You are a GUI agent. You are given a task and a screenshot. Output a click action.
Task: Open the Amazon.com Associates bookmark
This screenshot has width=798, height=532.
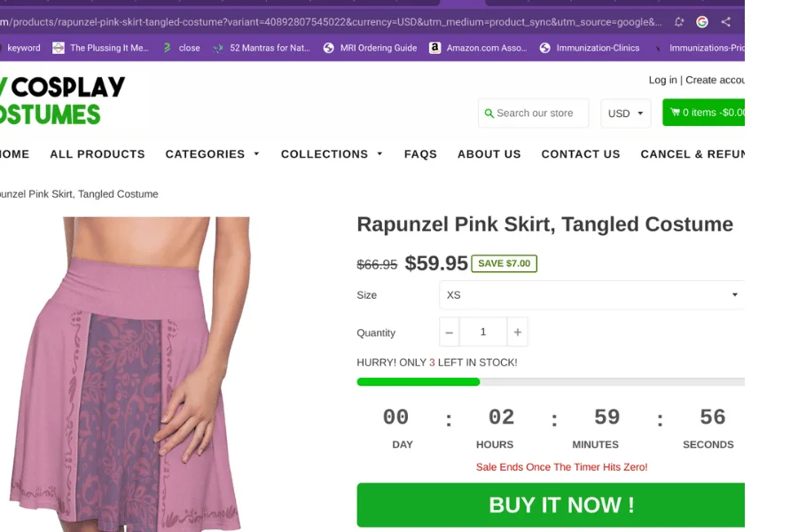pyautogui.click(x=478, y=48)
